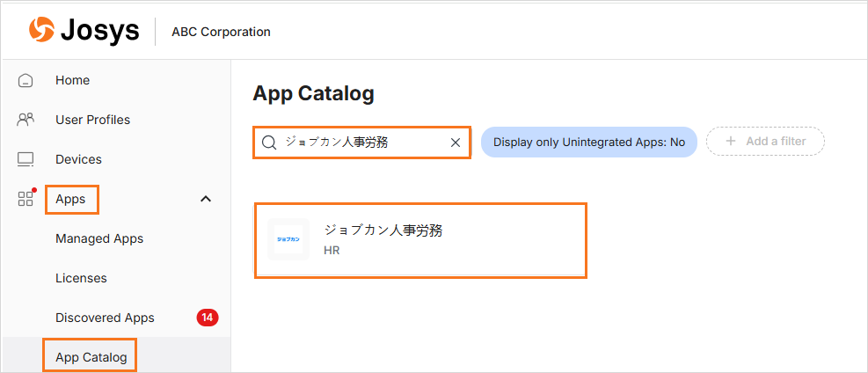Select Apps in the sidebar

tap(71, 199)
